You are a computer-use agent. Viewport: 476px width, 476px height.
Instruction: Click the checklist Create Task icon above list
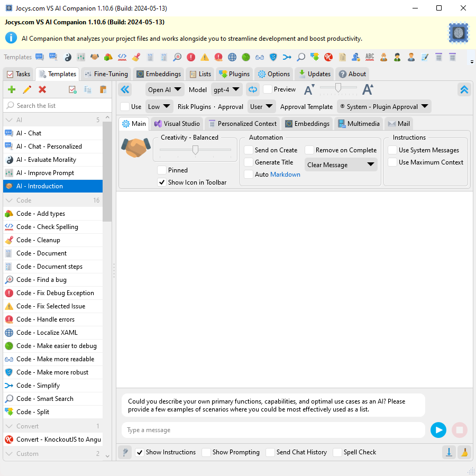pos(72,89)
